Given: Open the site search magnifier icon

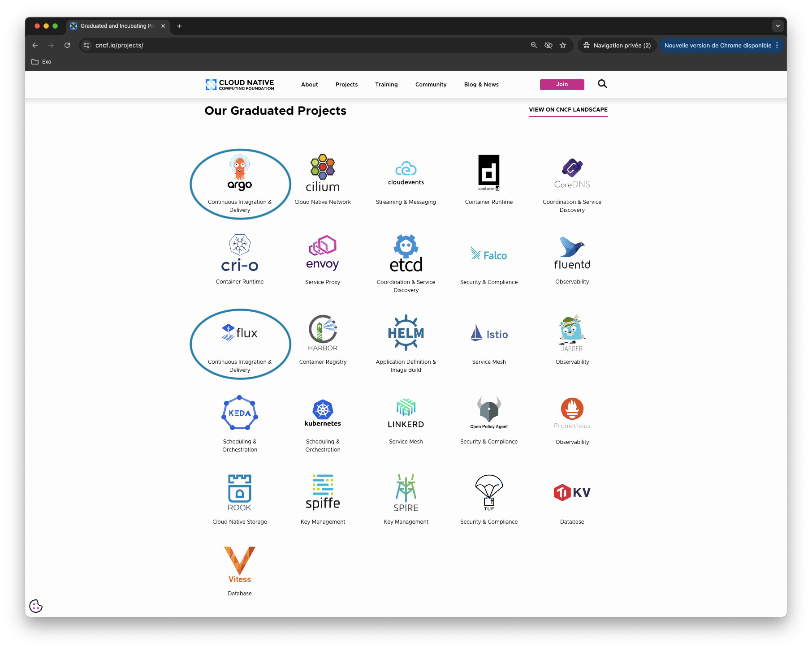Looking at the screenshot, I should point(602,84).
